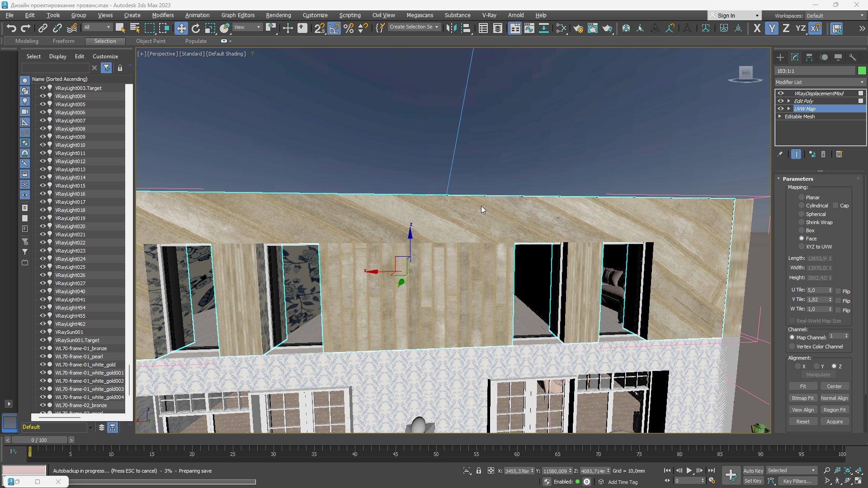Open the Hierarchy panel icon

pos(809,57)
